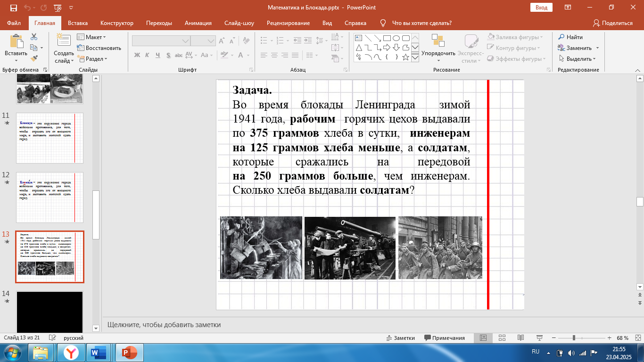Open the Заменить dropdown arrow
The image size is (644, 362).
597,48
